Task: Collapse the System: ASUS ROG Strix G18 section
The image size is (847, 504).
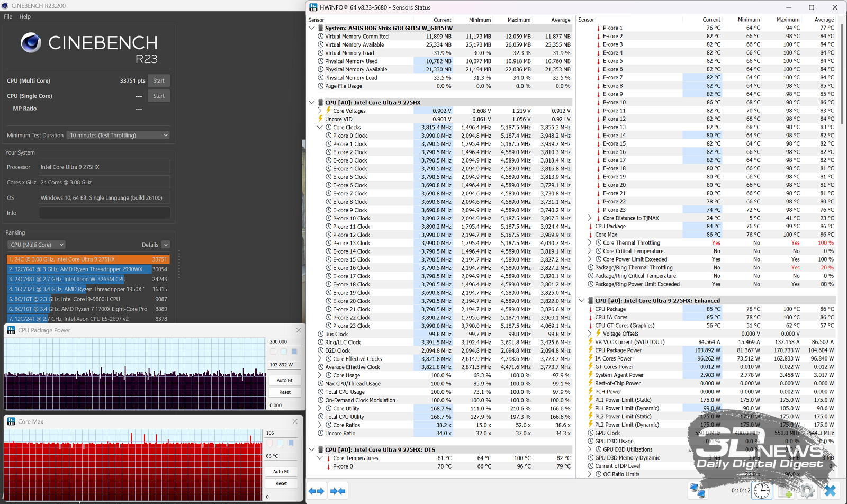Action: 312,28
